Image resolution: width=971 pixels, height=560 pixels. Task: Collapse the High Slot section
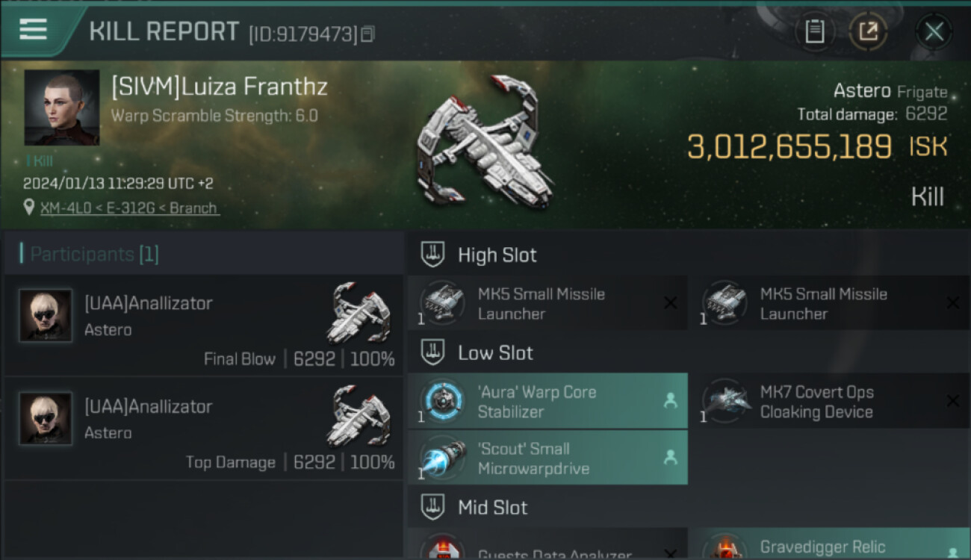tap(433, 255)
